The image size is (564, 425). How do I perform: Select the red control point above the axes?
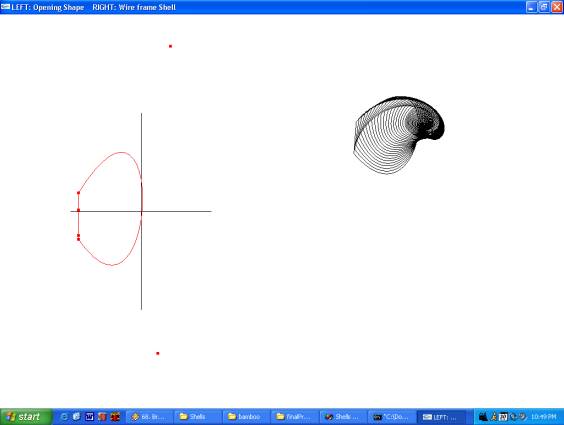pyautogui.click(x=170, y=46)
